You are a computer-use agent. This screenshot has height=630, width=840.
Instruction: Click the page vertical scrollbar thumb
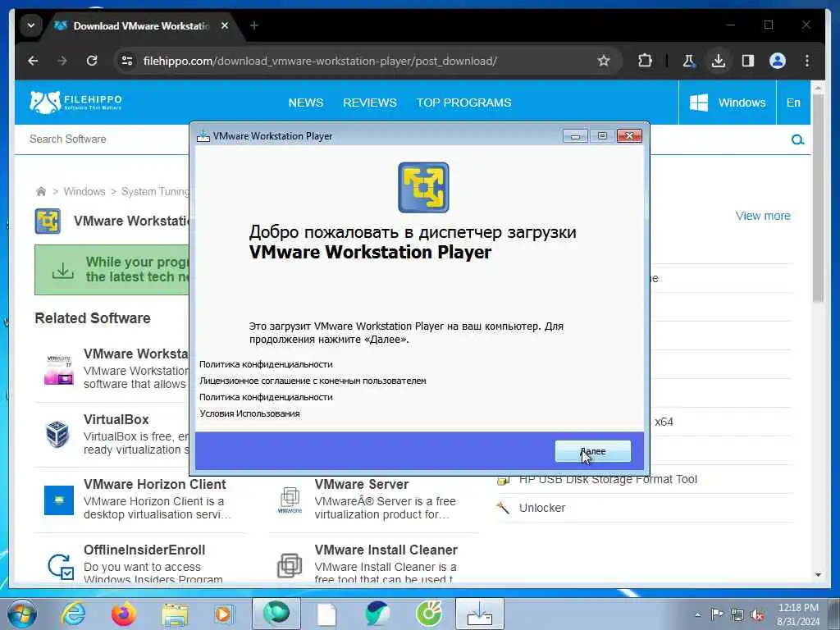point(818,199)
